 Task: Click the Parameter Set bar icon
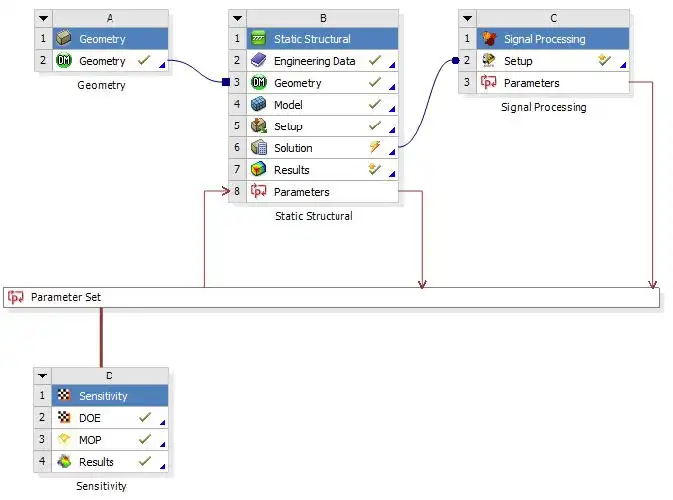16,297
